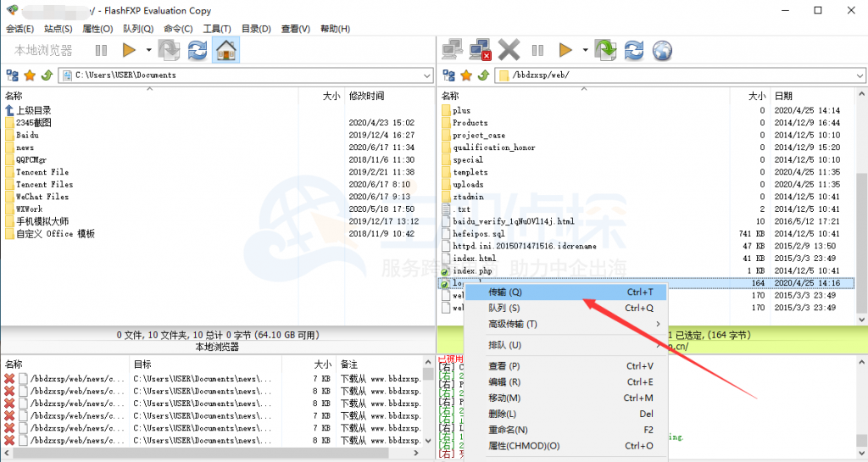The width and height of the screenshot is (868, 462).
Task: Click the globe icon in remote toolbar
Action: (662, 50)
